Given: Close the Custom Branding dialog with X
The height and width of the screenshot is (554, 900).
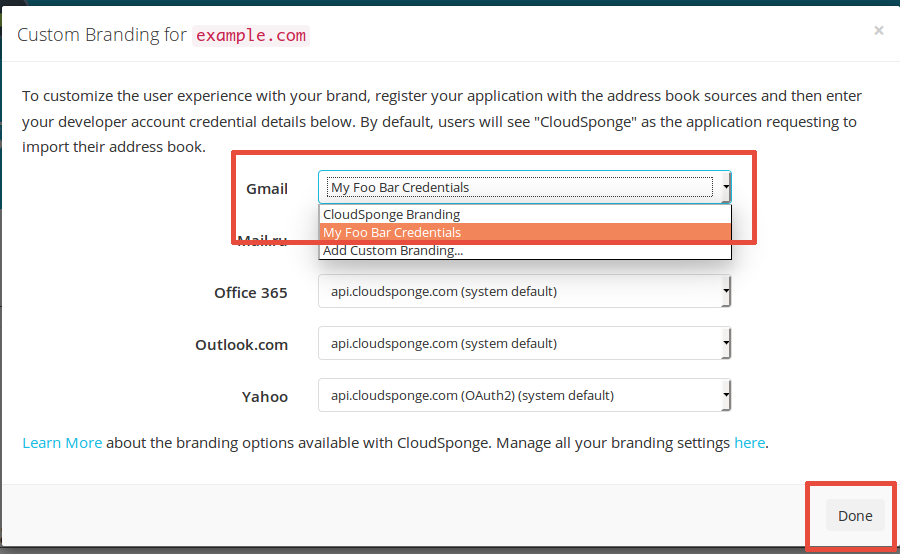Looking at the screenshot, I should [x=878, y=30].
